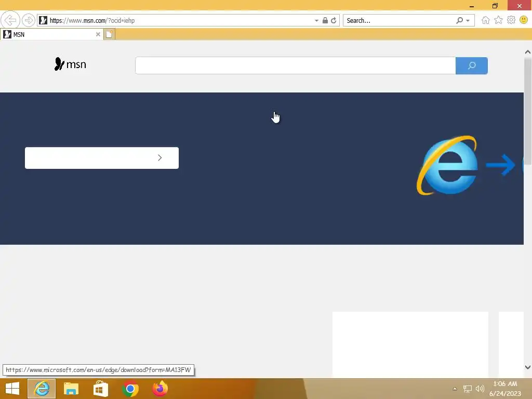Open a new tab with the blank tab button
This screenshot has width=532, height=399.
(x=109, y=34)
